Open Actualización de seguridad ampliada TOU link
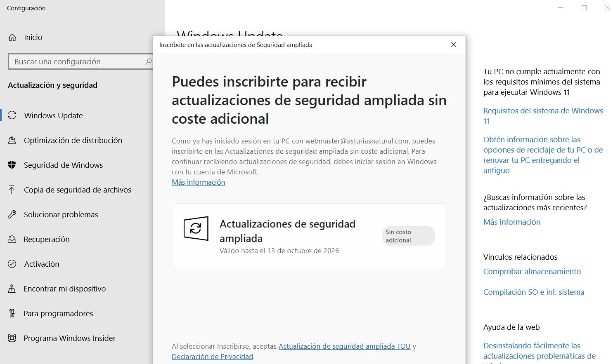This screenshot has height=364, width=613. click(x=344, y=346)
